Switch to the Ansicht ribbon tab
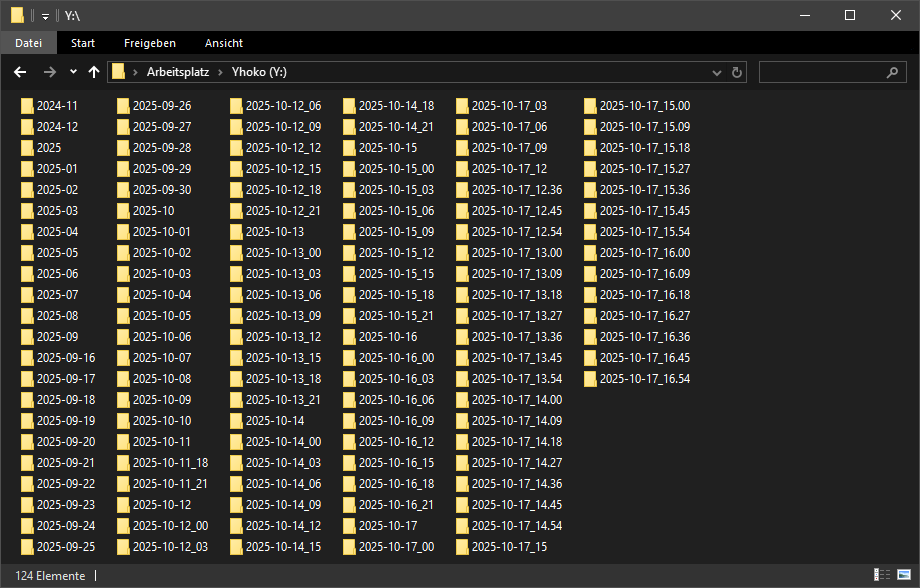 tap(224, 43)
